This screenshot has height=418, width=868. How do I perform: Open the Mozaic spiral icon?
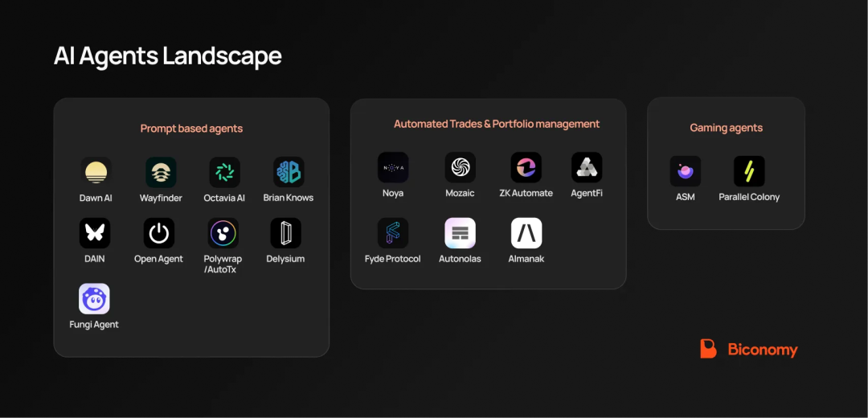click(460, 168)
